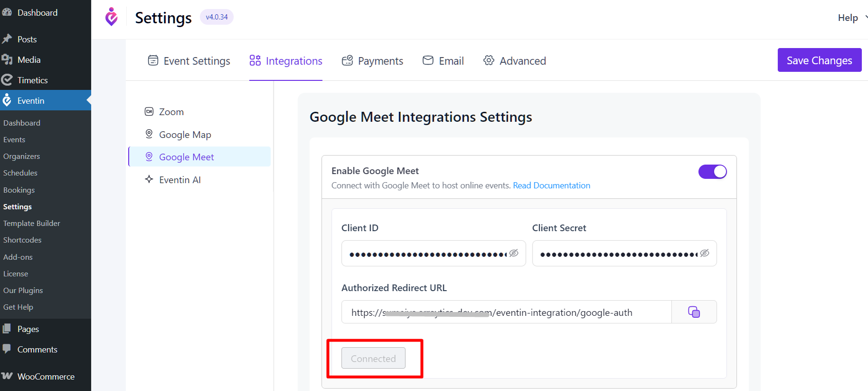Switch to the Event Settings tab
This screenshot has width=868, height=391.
pyautogui.click(x=189, y=60)
